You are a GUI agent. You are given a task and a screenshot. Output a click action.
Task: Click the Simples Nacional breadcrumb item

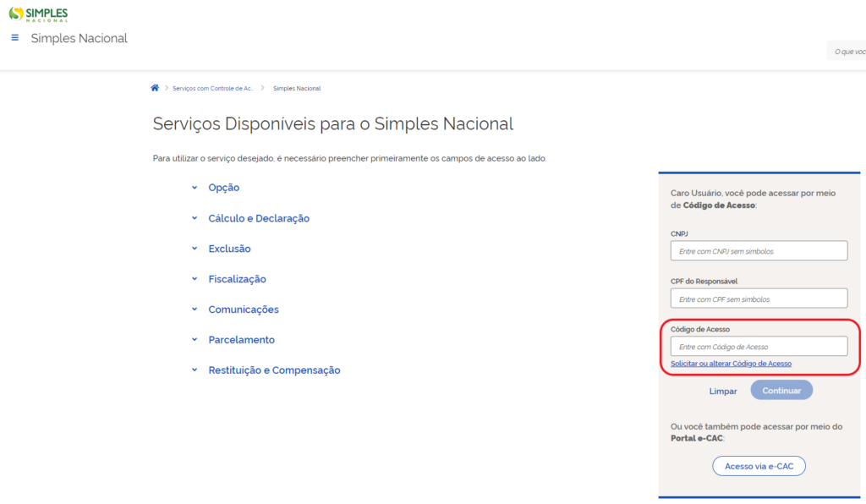click(297, 88)
